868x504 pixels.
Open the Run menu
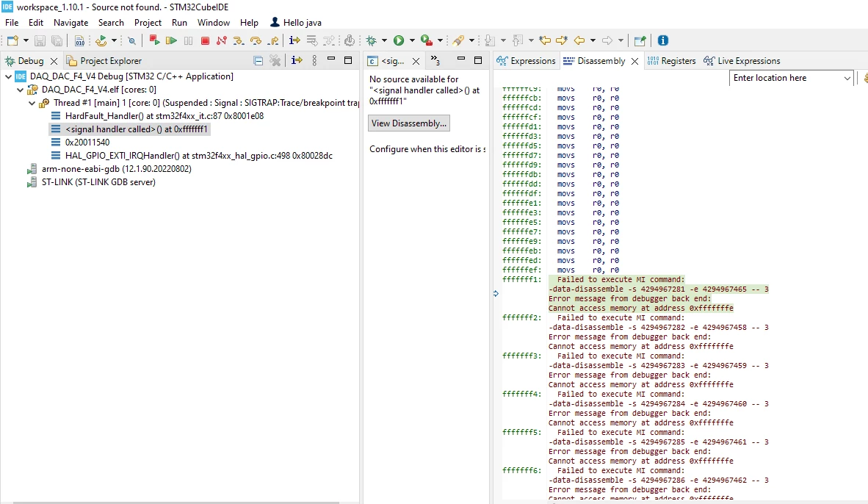[179, 23]
